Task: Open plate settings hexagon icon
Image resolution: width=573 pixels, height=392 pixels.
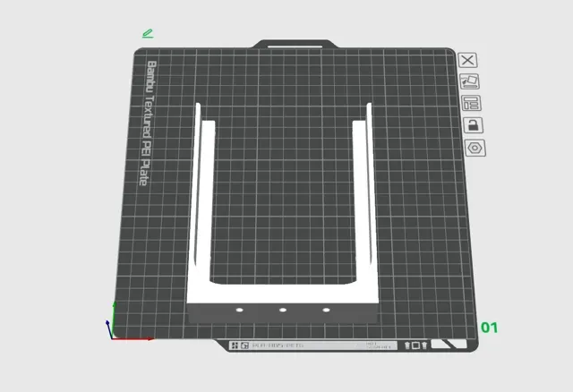Action: pos(475,148)
